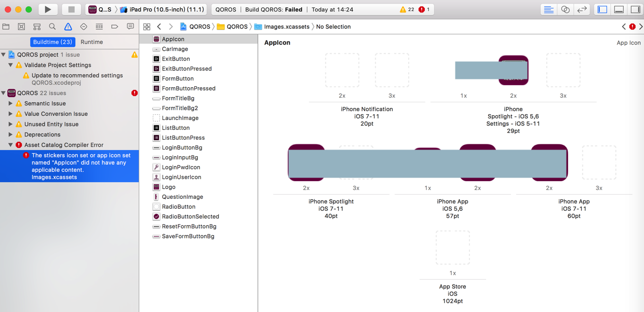The image size is (644, 312).
Task: Choose the QOROS scheme selector
Action: 100,9
